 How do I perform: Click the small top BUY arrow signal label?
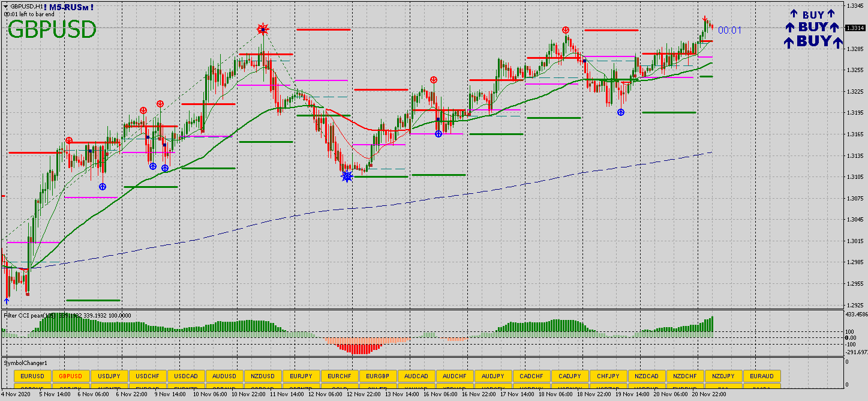pyautogui.click(x=813, y=14)
